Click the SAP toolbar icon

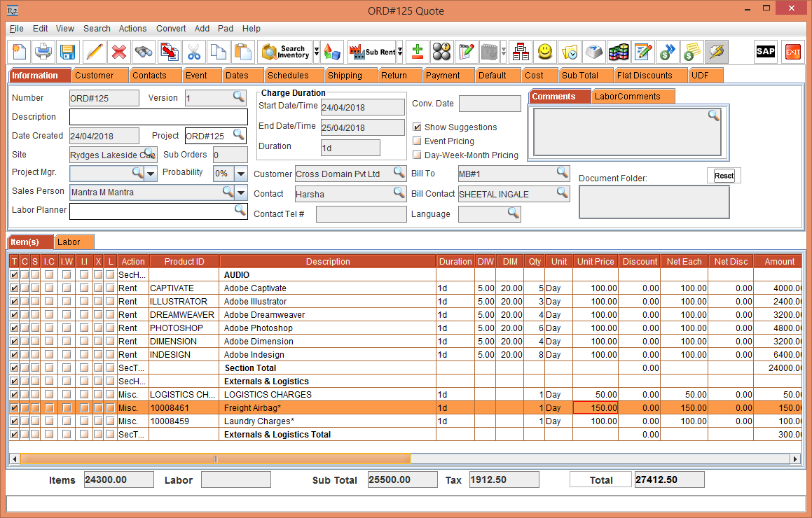coord(765,52)
